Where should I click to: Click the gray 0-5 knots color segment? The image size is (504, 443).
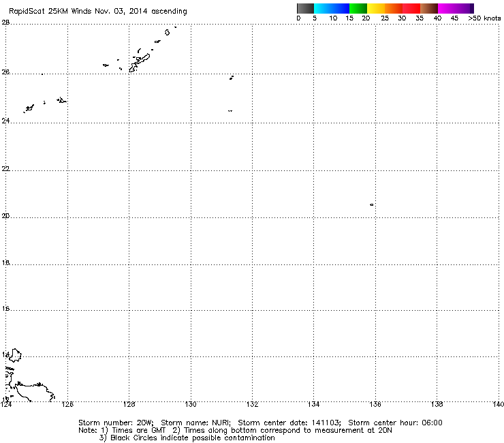305,8
